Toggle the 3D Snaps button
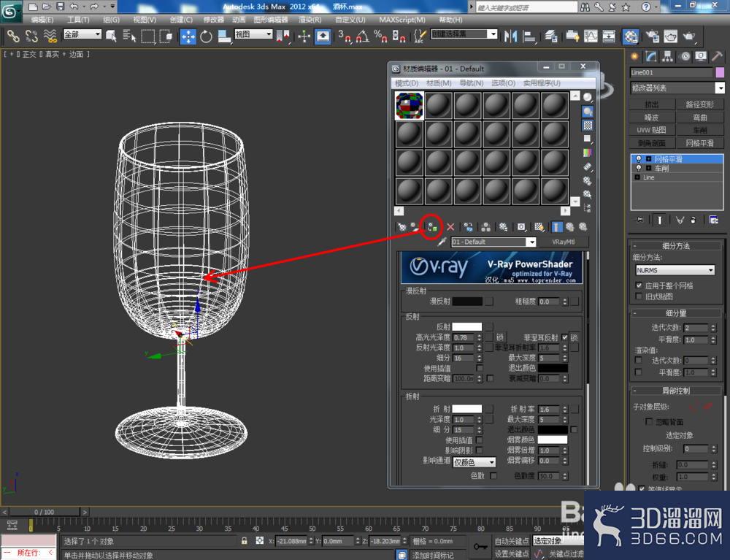The image size is (730, 560). [345, 37]
